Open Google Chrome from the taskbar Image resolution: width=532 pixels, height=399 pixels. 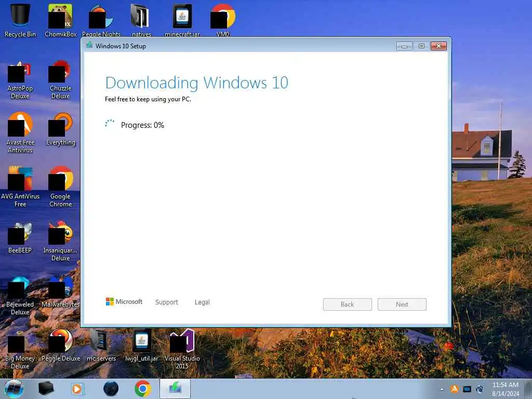[142, 389]
